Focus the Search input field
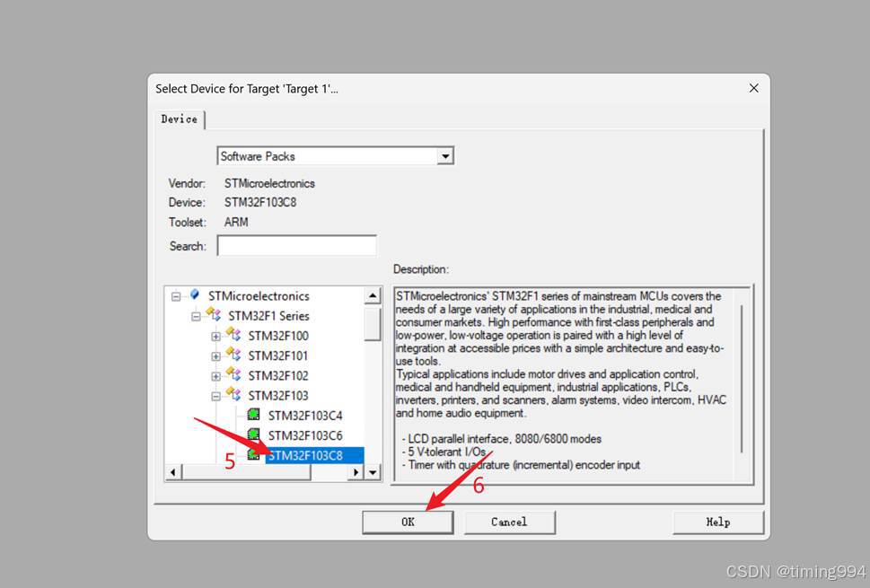 pos(297,246)
